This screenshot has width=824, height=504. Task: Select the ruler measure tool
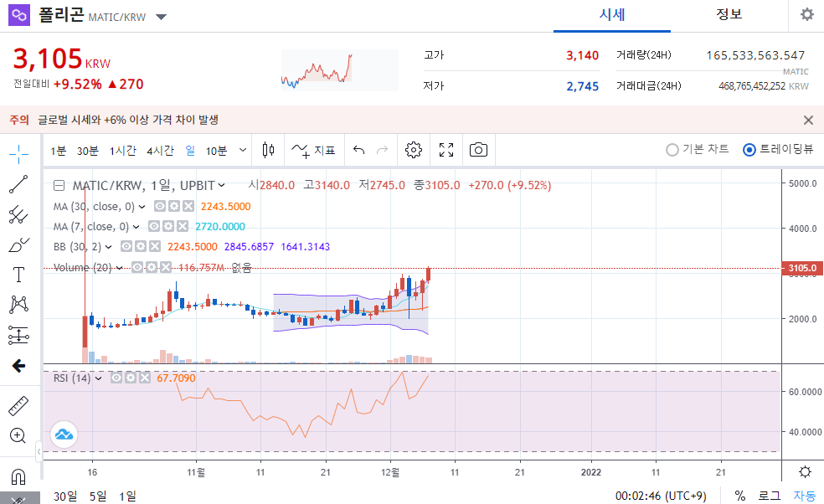19,406
